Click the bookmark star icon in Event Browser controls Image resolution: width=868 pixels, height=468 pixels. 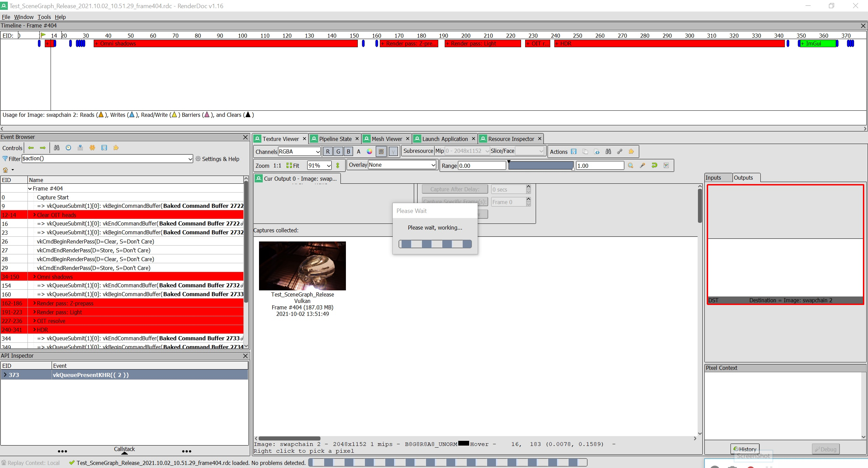pos(92,148)
